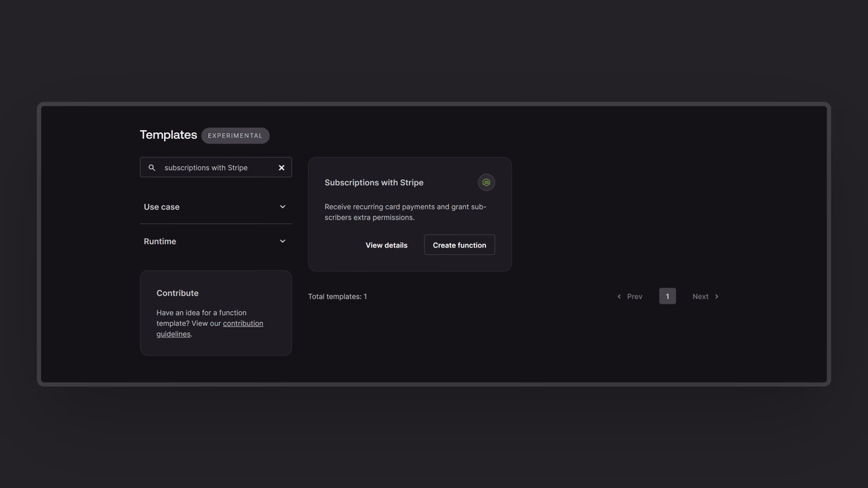Click the EXPERIMENTAL badge
The width and height of the screenshot is (868, 488).
[x=235, y=136]
